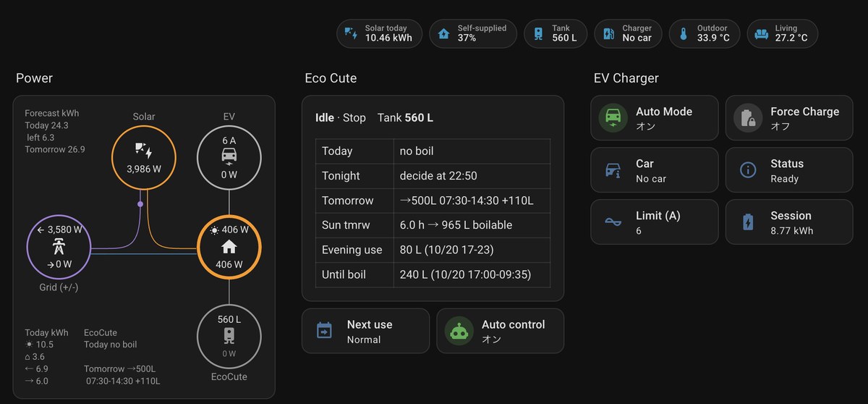Image resolution: width=868 pixels, height=404 pixels.
Task: Click the 'Today 24.3' forecast text
Action: click(47, 125)
